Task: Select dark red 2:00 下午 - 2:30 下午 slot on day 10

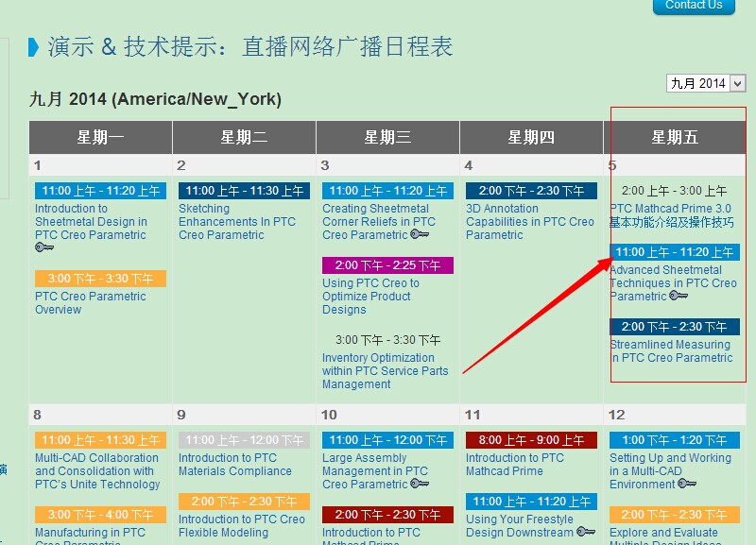Action: (387, 515)
